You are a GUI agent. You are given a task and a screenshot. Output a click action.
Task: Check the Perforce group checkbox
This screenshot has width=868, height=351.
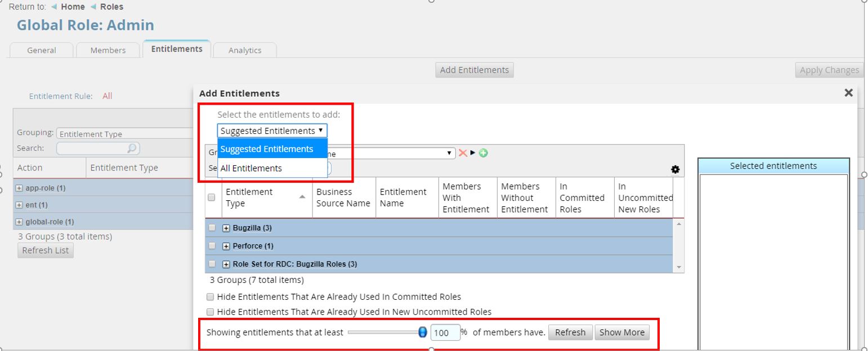[x=212, y=246]
